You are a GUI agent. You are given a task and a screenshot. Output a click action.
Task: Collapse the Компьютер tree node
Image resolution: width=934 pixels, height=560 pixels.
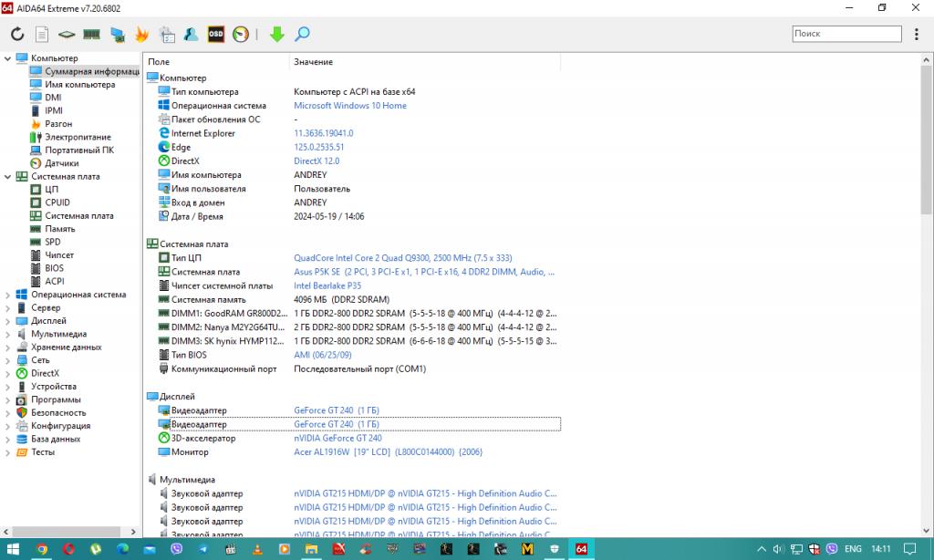[8, 58]
